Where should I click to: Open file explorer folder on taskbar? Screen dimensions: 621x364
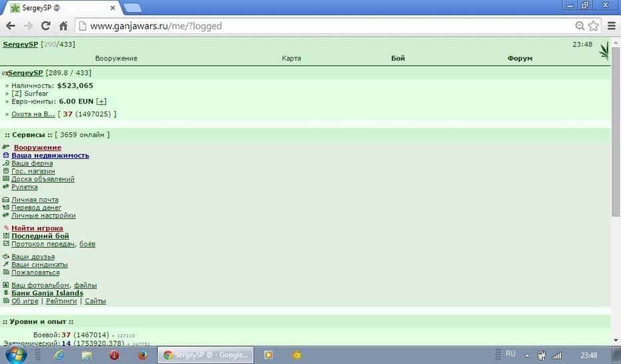pyautogui.click(x=86, y=355)
